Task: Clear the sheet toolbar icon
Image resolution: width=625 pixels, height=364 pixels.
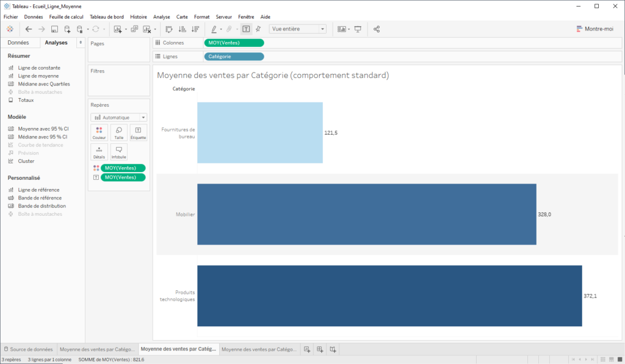Action: [146, 29]
